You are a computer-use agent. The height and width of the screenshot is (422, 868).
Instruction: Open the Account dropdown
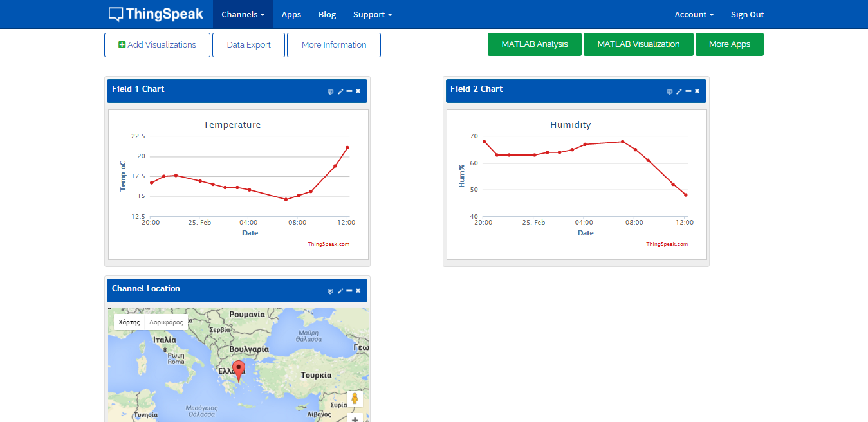pos(694,14)
